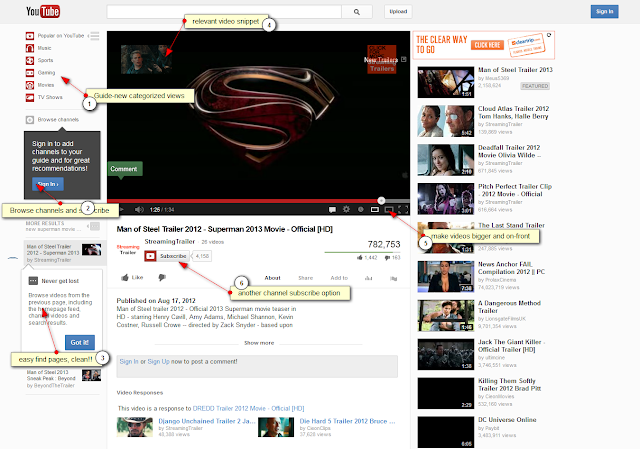Click the Sign In link in comment box
Screen dimensions: 640x449
click(x=129, y=362)
